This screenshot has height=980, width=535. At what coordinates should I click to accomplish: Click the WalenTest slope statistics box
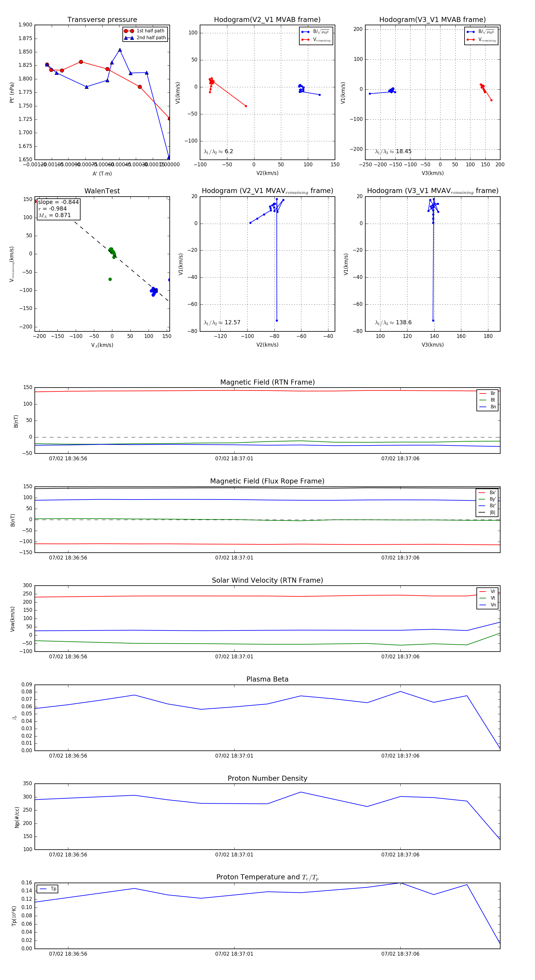pyautogui.click(x=58, y=208)
